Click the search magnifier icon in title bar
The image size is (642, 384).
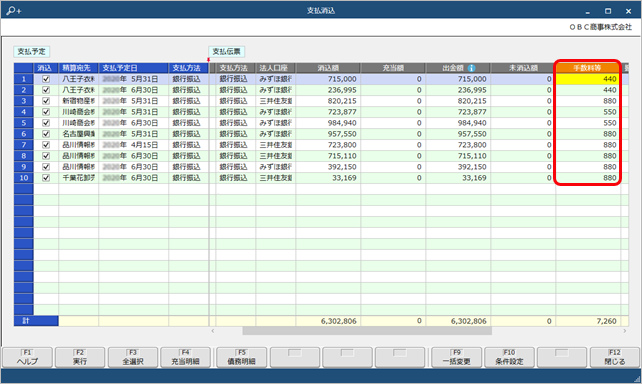point(13,11)
